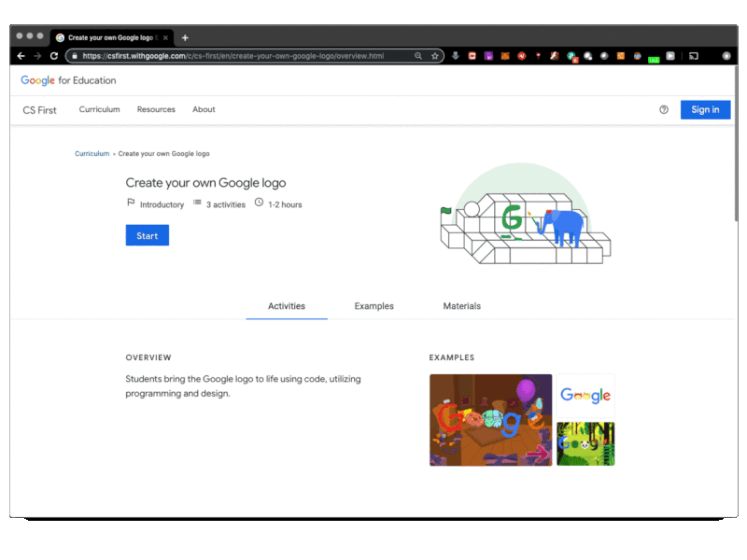Close the Create your own Google logo tab

(165, 37)
